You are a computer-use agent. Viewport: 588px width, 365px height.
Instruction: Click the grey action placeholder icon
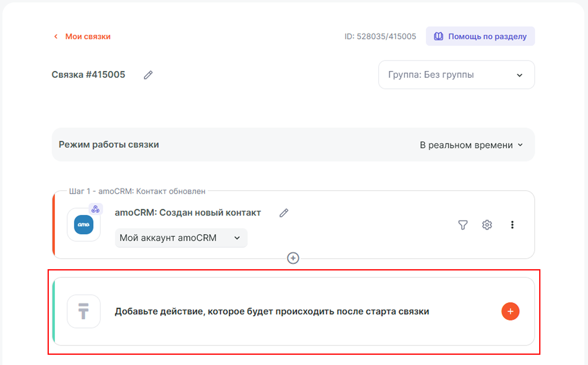(84, 311)
